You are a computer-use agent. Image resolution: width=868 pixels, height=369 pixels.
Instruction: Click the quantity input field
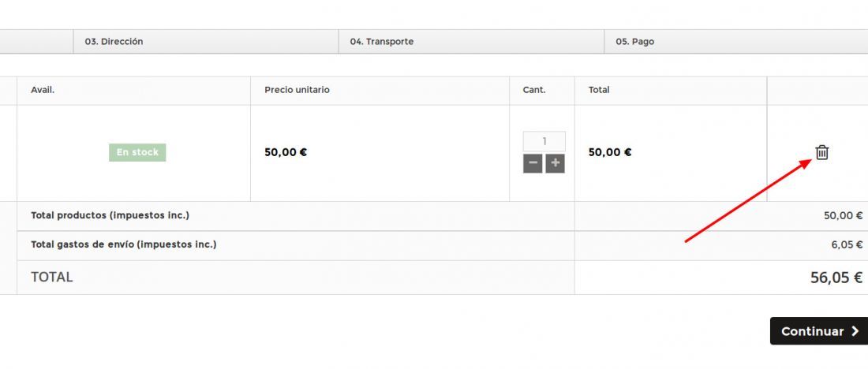tap(544, 141)
